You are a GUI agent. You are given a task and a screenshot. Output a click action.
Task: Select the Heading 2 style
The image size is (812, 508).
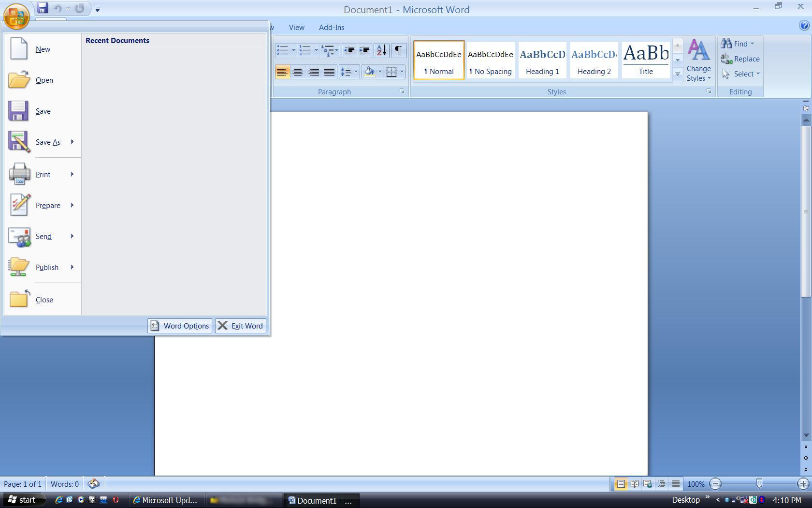(594, 60)
